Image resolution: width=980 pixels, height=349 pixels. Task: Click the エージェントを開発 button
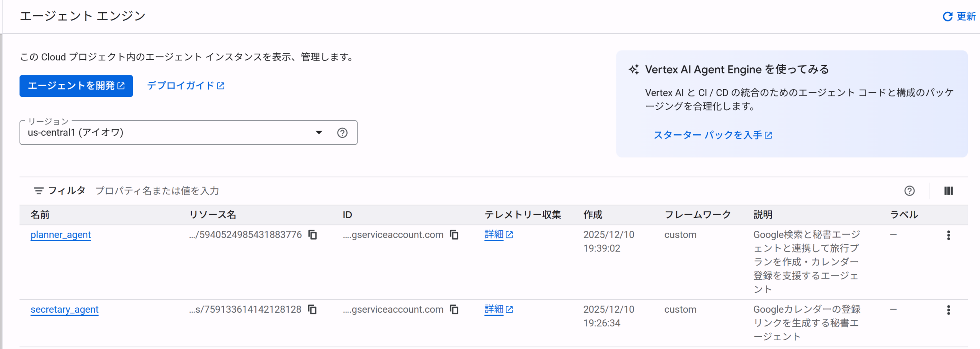(76, 86)
